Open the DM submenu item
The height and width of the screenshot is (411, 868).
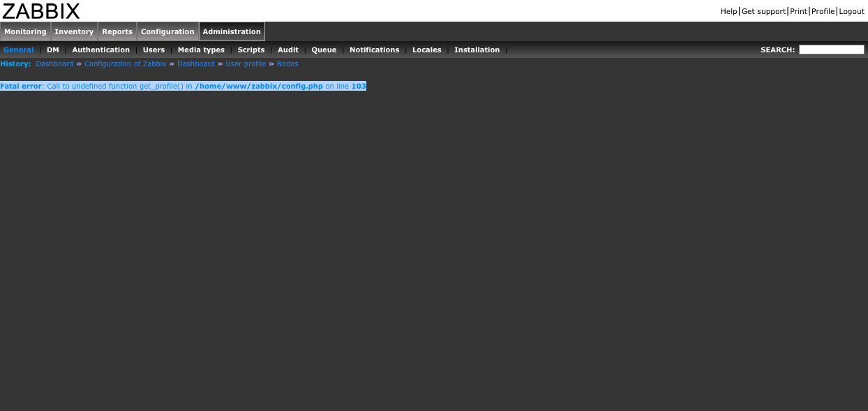[x=53, y=50]
